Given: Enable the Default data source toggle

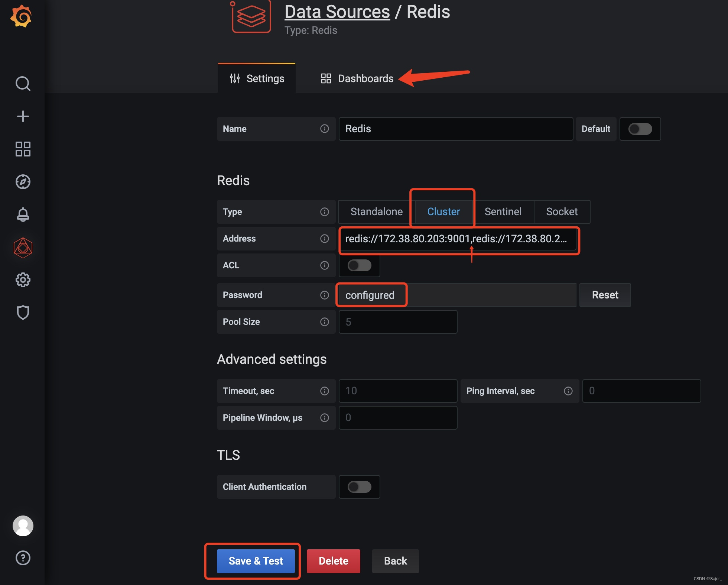Looking at the screenshot, I should (640, 129).
